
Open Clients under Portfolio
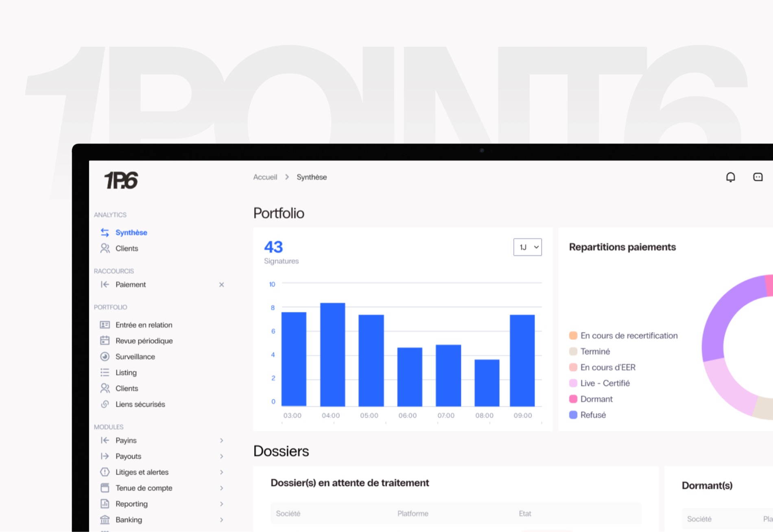point(127,388)
